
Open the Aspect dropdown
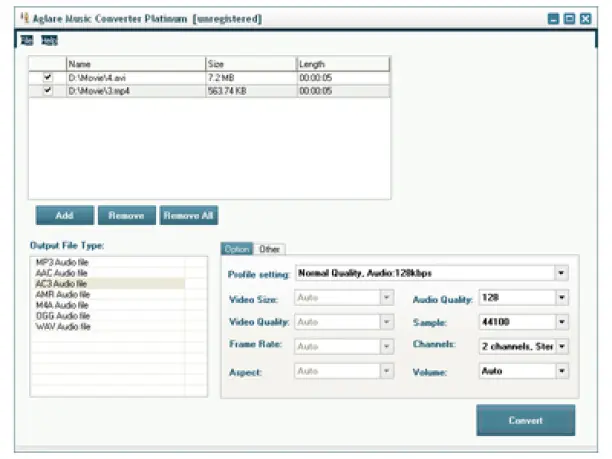(x=386, y=371)
